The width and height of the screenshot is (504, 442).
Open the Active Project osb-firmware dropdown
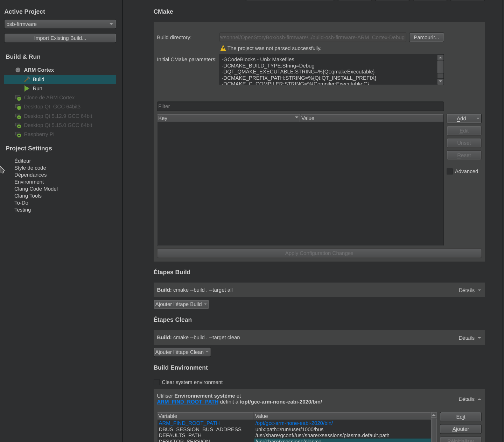pos(60,24)
